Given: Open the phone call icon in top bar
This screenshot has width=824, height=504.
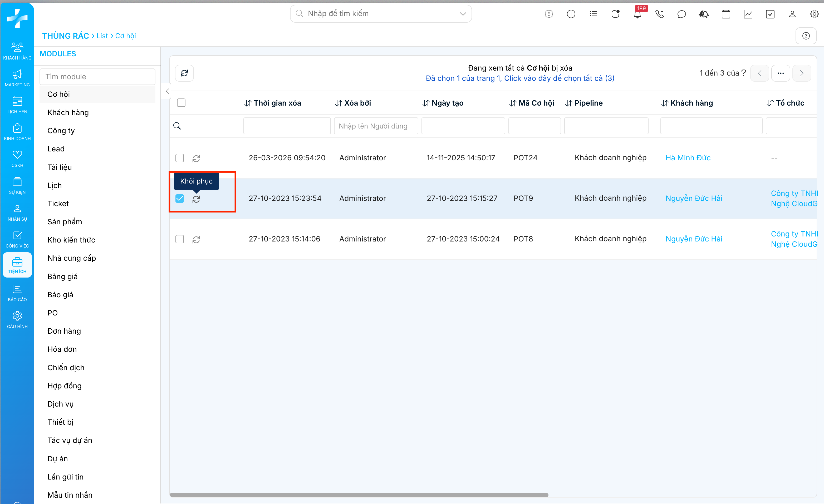Looking at the screenshot, I should (x=659, y=14).
